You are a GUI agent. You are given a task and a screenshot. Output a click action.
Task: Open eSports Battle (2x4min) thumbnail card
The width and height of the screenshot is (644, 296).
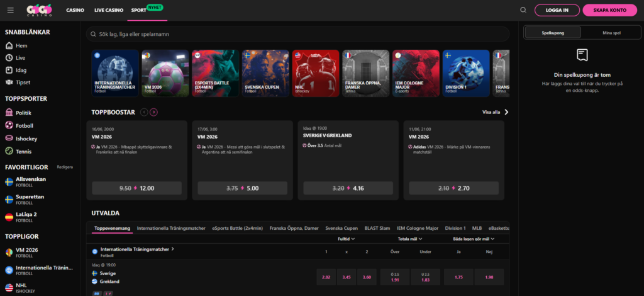click(215, 73)
